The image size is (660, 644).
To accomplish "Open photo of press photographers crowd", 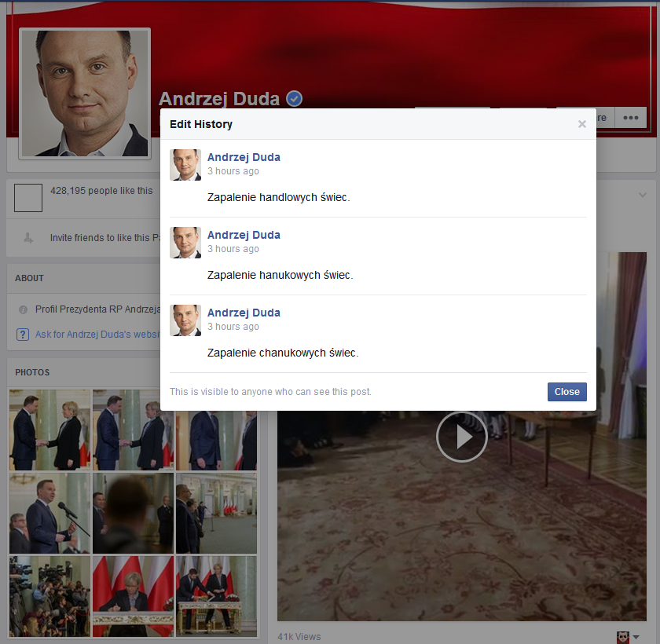I will [49, 596].
